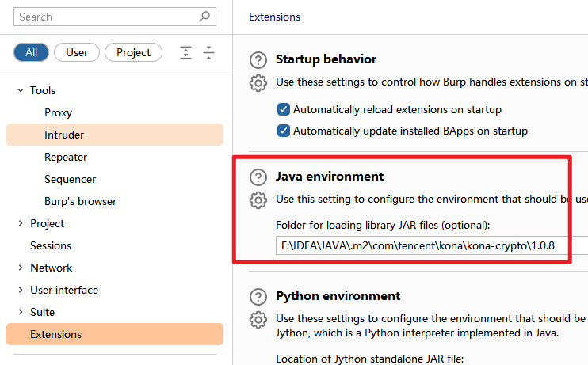This screenshot has height=365, width=588.
Task: Open Intruder settings
Action: (115, 135)
